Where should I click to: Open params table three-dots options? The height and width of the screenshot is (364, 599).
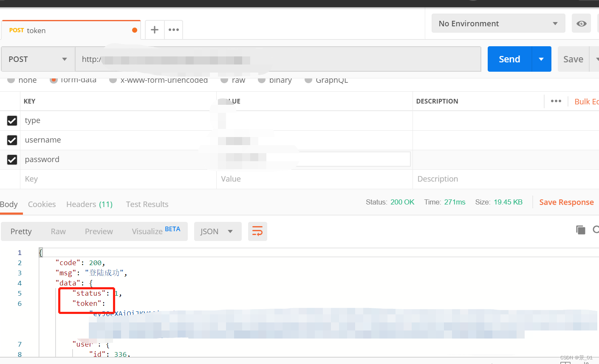pos(556,101)
